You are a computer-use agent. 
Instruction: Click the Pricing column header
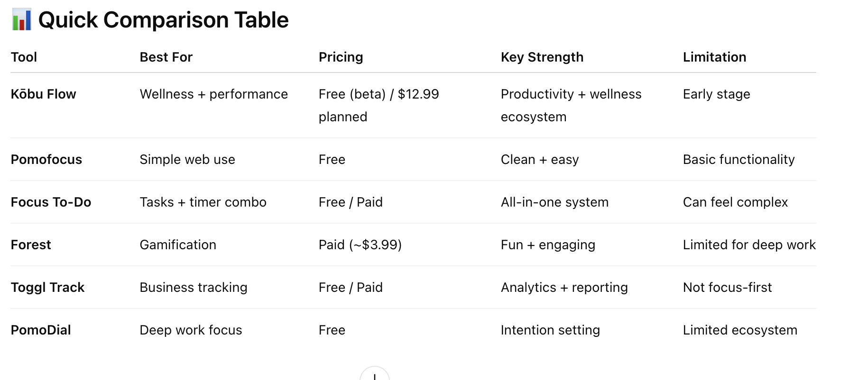pyautogui.click(x=341, y=57)
